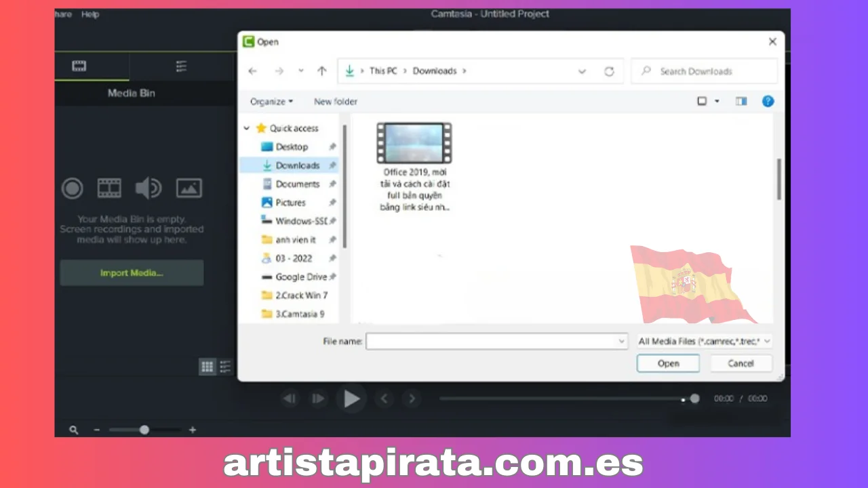Click the preview playback scrubber handle
This screenshot has height=488, width=868.
coord(694,399)
